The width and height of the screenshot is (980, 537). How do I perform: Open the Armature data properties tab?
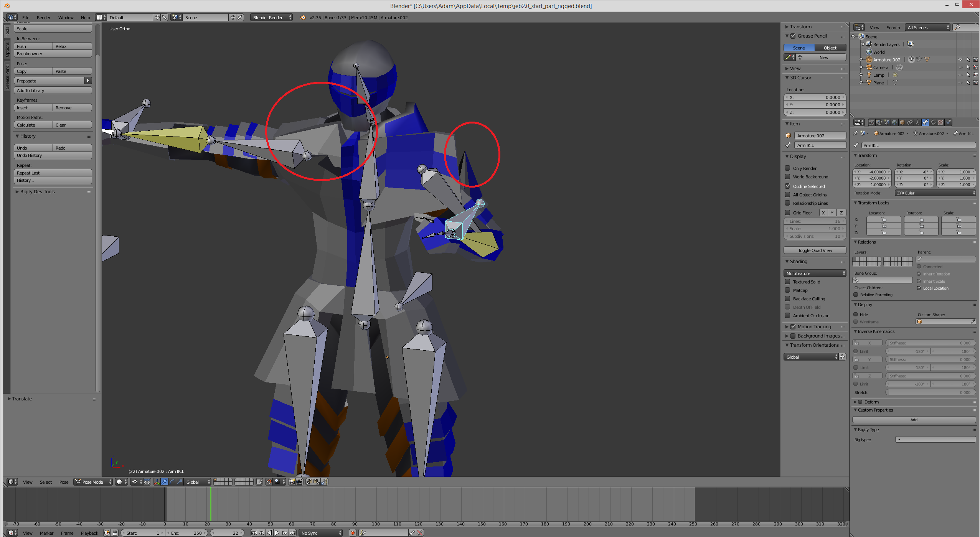pos(917,122)
